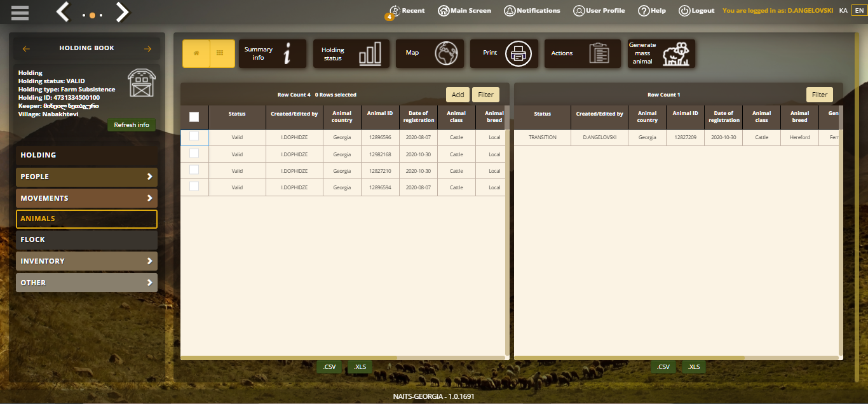Expand the OTHER menu
This screenshot has width=868, height=404.
pyautogui.click(x=86, y=283)
